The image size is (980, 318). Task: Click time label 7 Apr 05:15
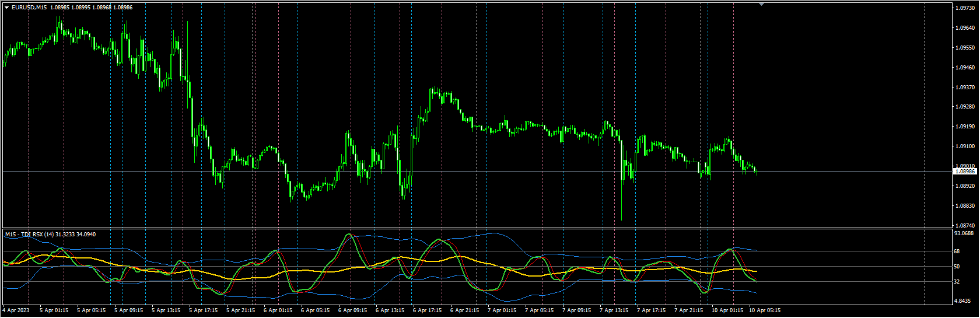tap(540, 310)
